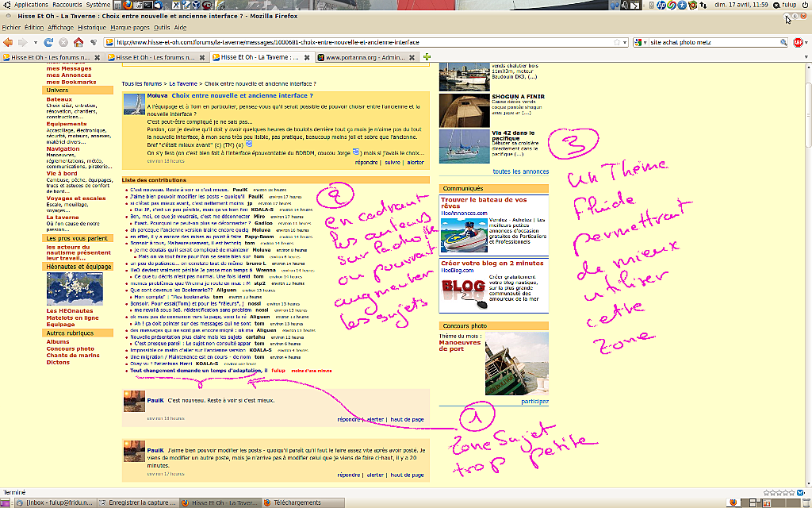The width and height of the screenshot is (812, 508).
Task: Click the 'Concours photo' sidebar link
Action: tap(70, 349)
